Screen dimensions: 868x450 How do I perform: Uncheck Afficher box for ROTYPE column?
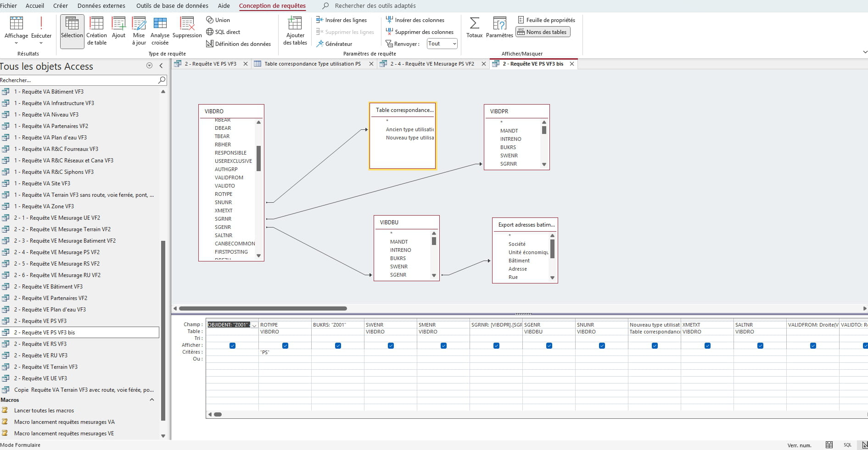285,345
